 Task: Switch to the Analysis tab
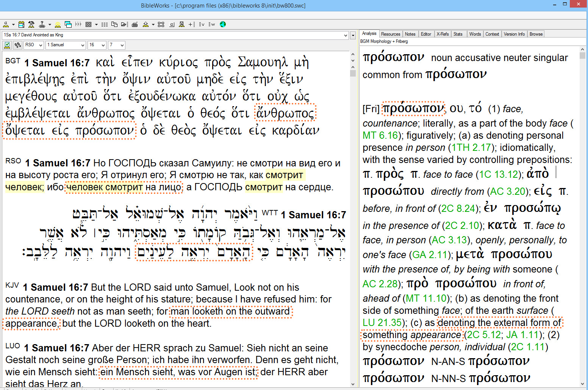pyautogui.click(x=369, y=34)
